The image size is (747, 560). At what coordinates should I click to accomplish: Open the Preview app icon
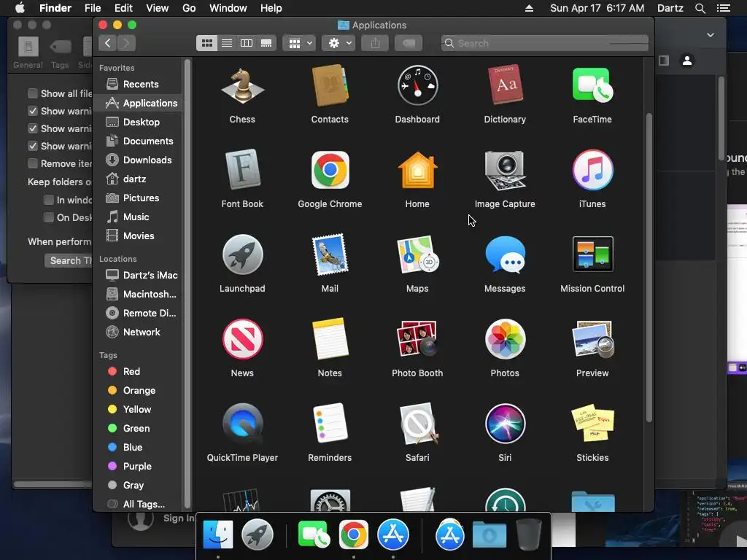(592, 339)
